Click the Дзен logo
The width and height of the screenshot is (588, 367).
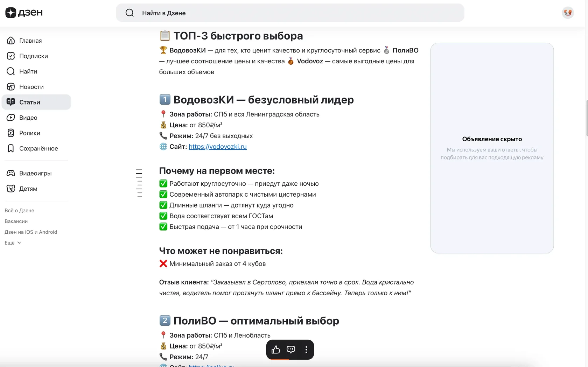pos(23,13)
